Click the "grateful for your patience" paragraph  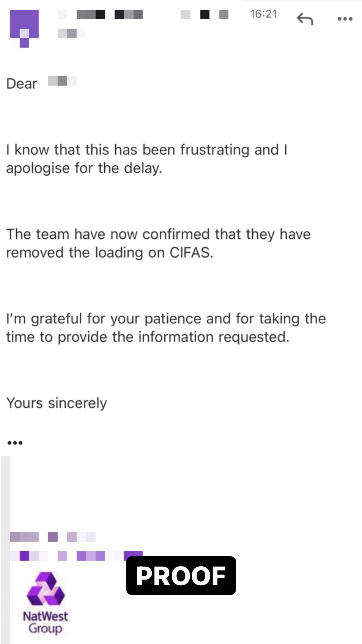coord(166,328)
